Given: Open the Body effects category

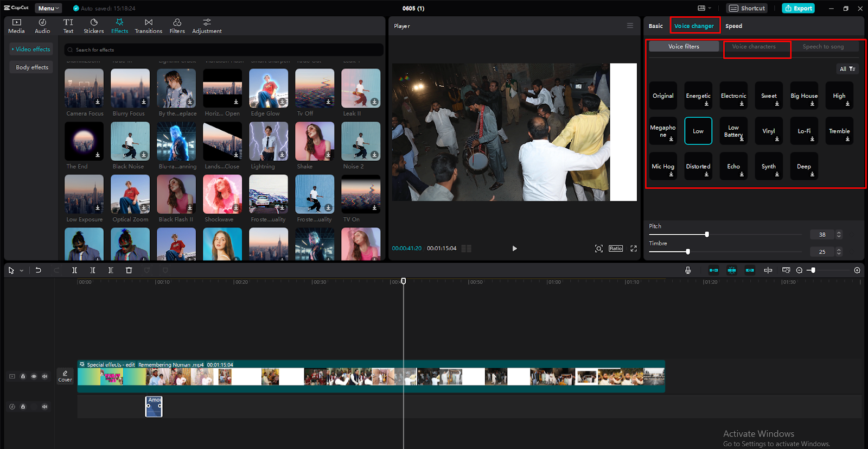Looking at the screenshot, I should pos(31,67).
